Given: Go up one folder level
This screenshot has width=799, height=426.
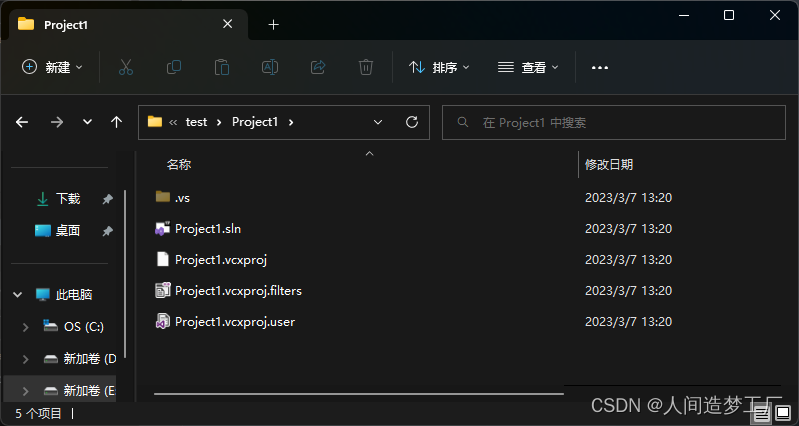Looking at the screenshot, I should 117,122.
